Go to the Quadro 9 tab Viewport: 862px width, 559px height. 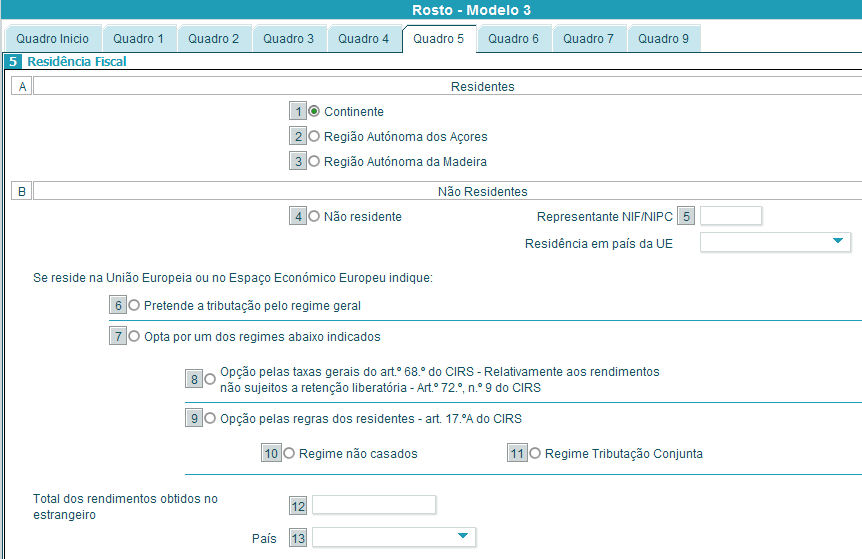click(663, 39)
